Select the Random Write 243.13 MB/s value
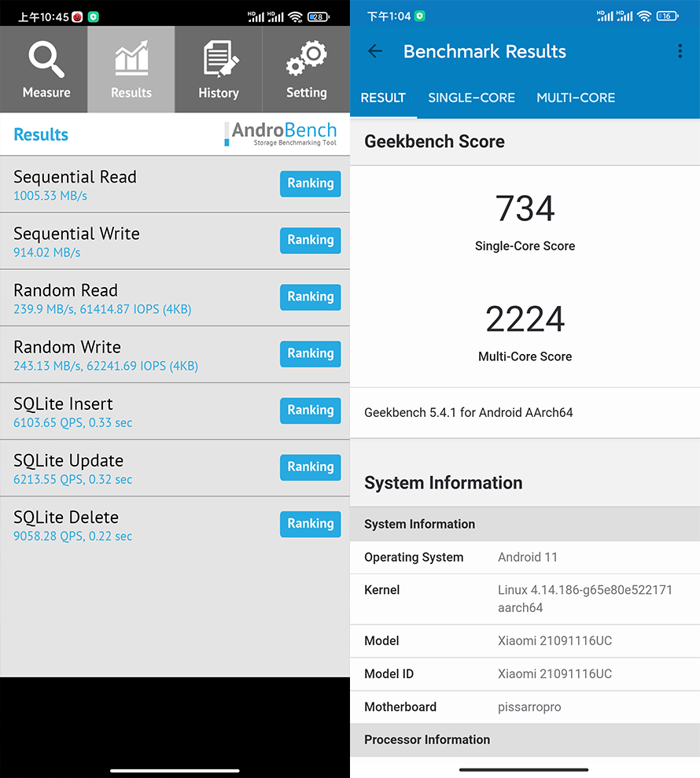The width and height of the screenshot is (700, 778). (x=105, y=366)
